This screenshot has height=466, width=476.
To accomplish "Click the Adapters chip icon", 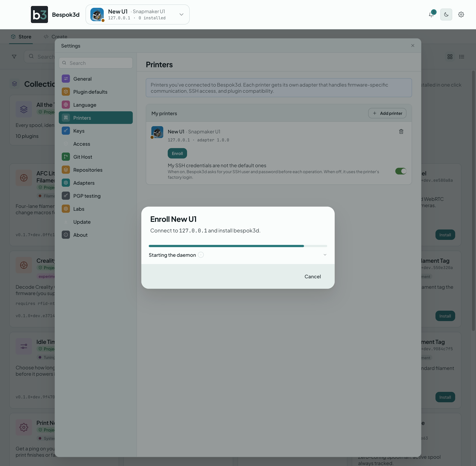I will coord(66,183).
